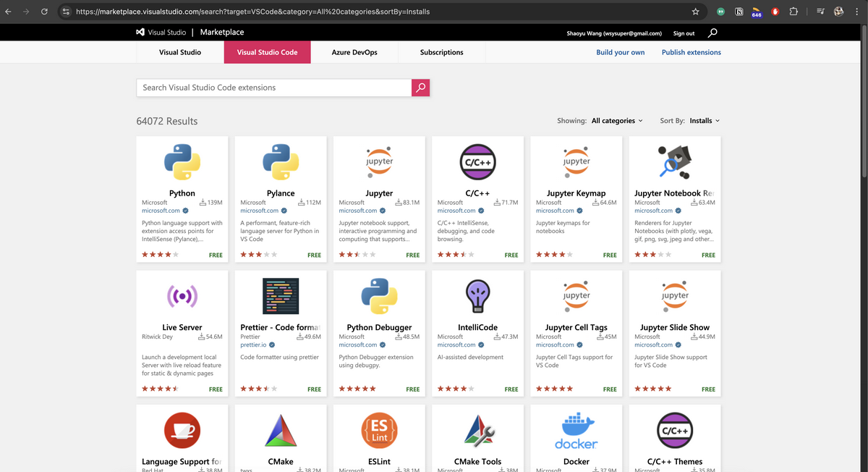
Task: Sign out of the Marketplace account
Action: pos(684,33)
